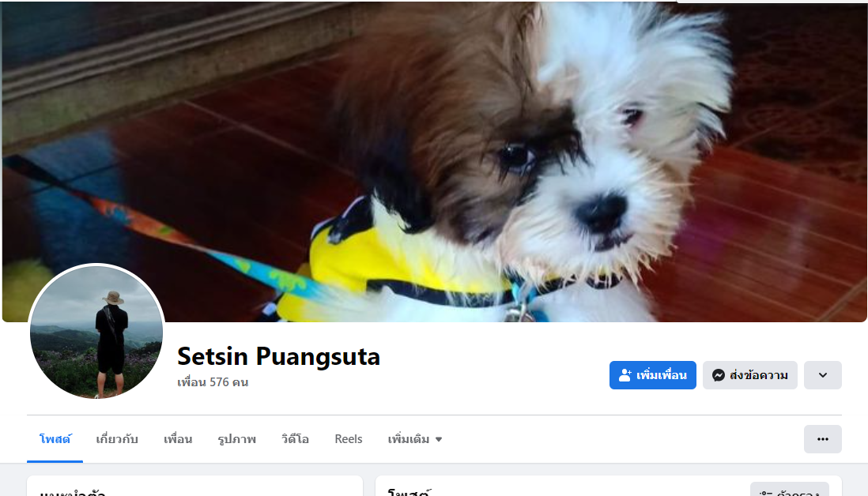Select the โพสต์ tab
Screen dimensions: 868x496
point(55,439)
